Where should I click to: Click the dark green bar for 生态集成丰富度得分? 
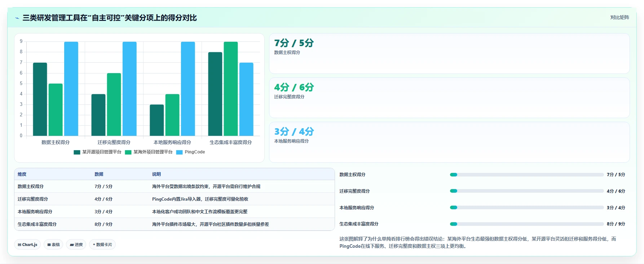[x=215, y=94]
